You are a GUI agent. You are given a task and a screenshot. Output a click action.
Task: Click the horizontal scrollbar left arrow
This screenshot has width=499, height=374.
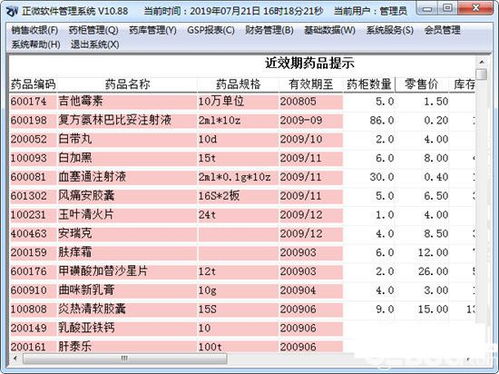[x=15, y=359]
